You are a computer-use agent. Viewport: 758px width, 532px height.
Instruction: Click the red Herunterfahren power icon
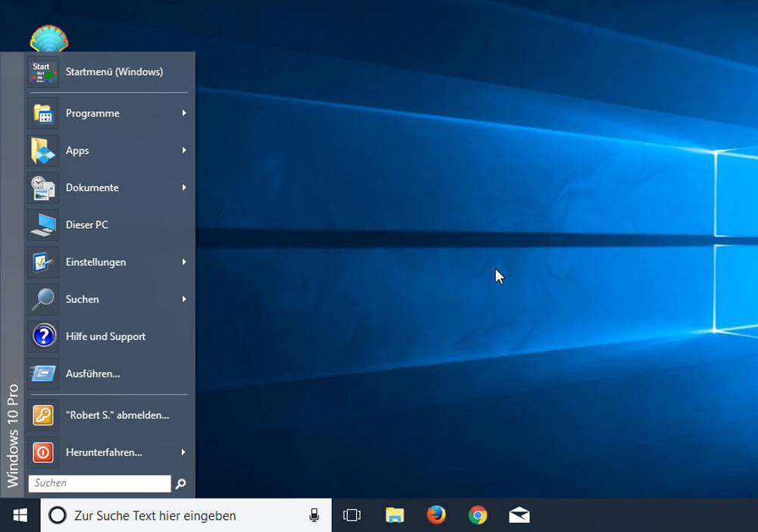pyautogui.click(x=43, y=452)
